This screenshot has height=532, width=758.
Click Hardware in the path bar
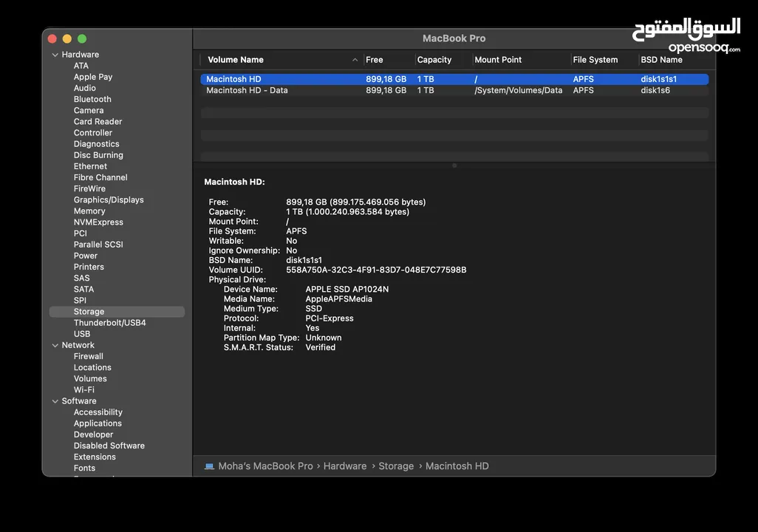(345, 466)
